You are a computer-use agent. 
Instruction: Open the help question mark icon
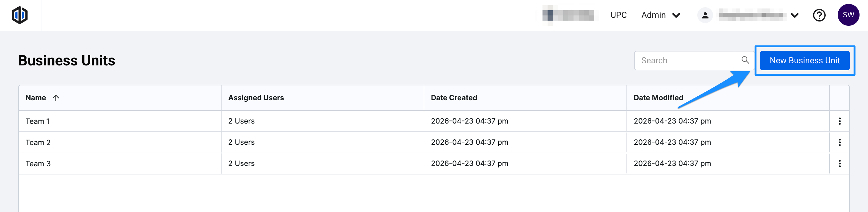(819, 15)
